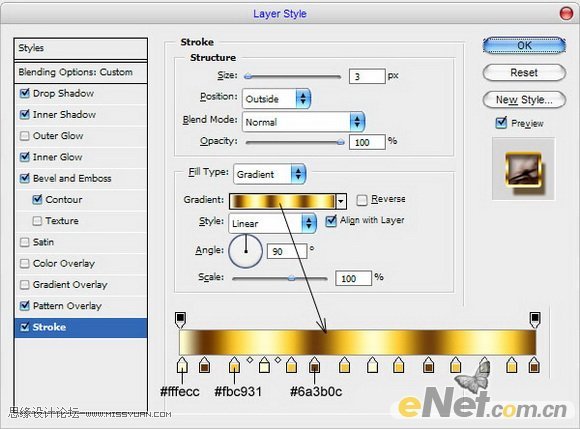
Task: Uncheck the Stroke checkbox
Action: coord(24,327)
